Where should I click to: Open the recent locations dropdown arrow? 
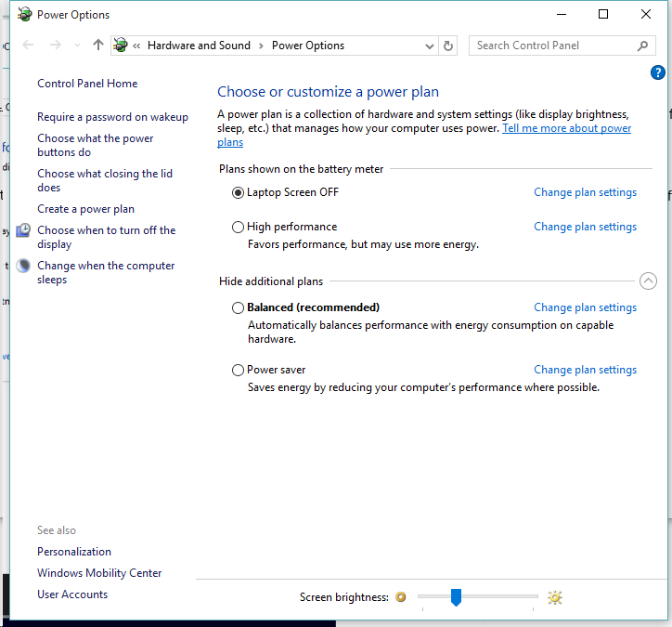click(77, 45)
